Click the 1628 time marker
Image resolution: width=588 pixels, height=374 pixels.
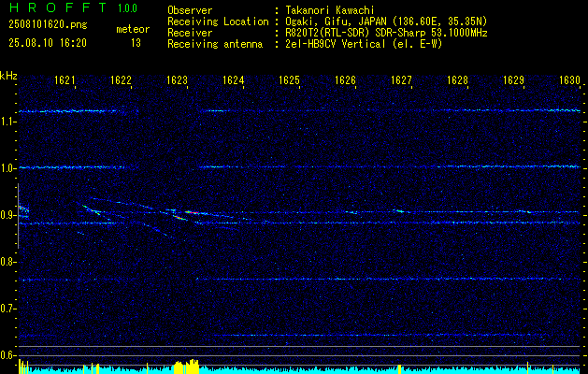click(458, 79)
